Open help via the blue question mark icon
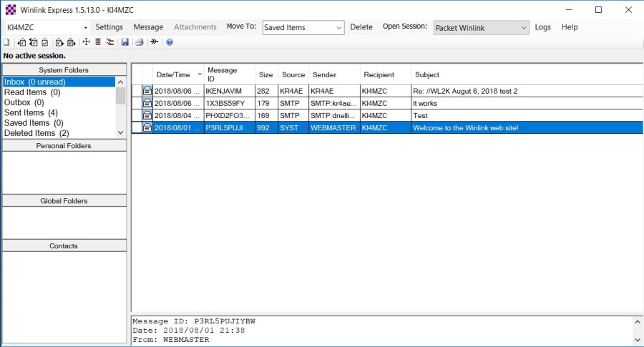The height and width of the screenshot is (347, 644). (170, 42)
